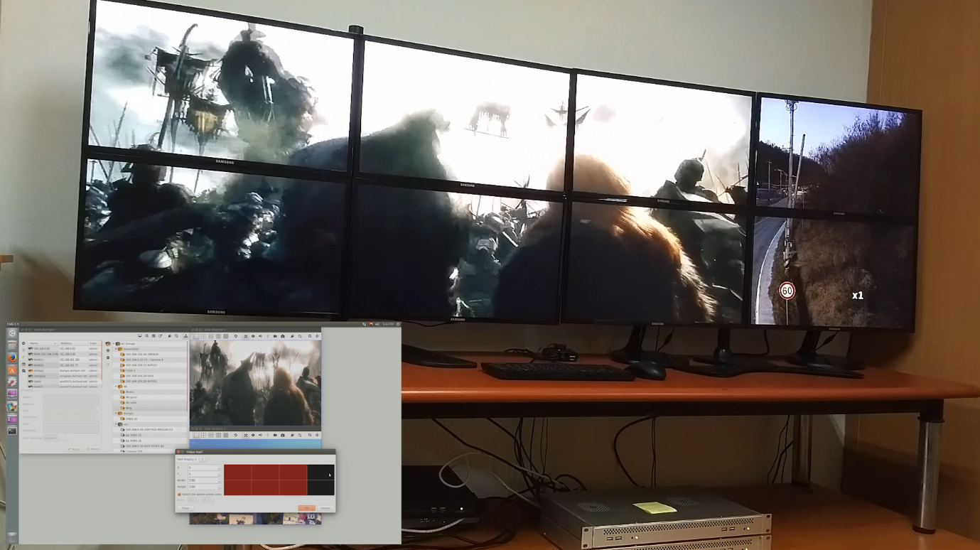Viewport: 980px width, 550px height.
Task: Click Revert in Host Manager
Action: [93, 449]
